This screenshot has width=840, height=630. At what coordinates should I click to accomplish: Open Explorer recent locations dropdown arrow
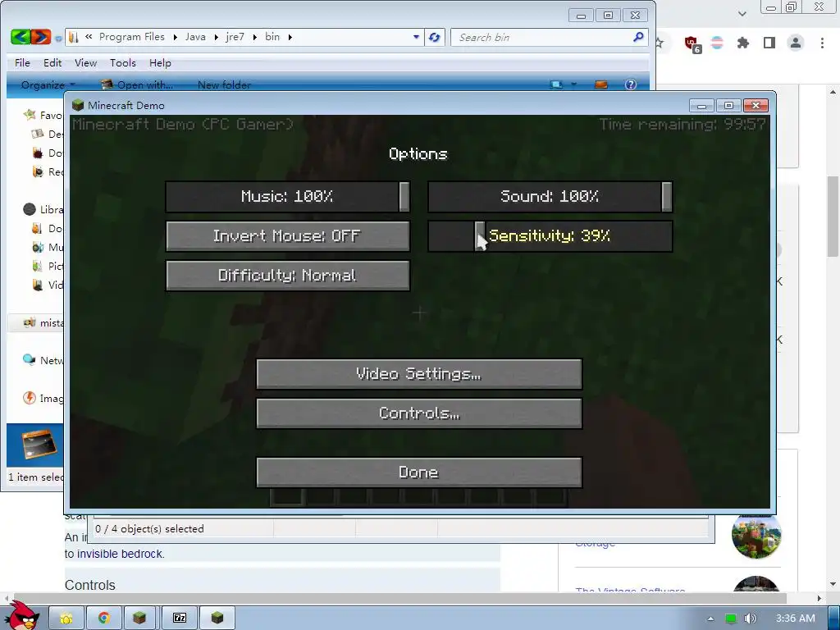58,38
